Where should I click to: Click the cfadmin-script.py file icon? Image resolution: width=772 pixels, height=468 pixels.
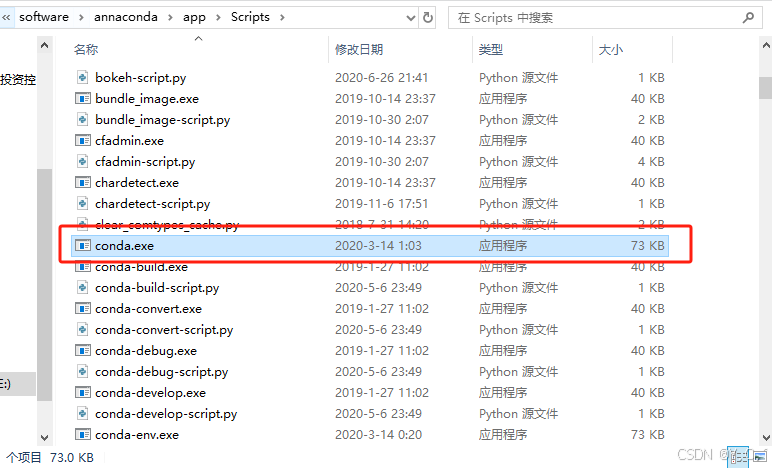[83, 161]
